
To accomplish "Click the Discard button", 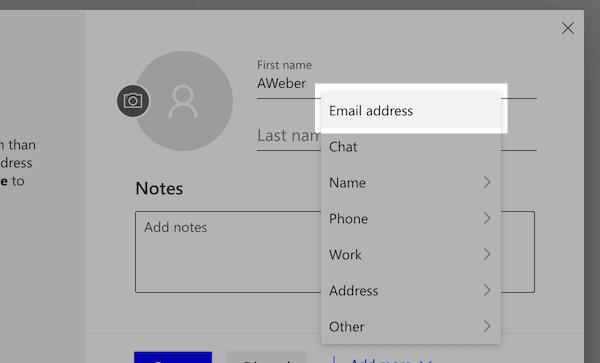I will (267, 357).
